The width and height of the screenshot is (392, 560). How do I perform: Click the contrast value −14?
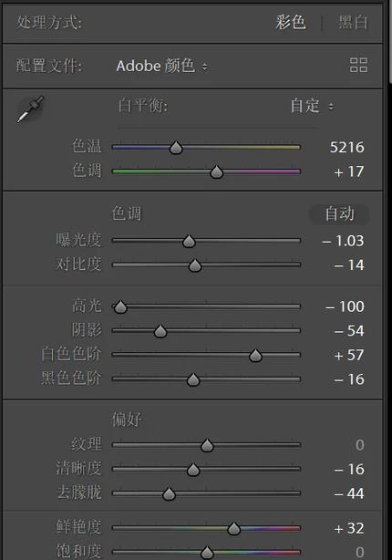pyautogui.click(x=349, y=265)
